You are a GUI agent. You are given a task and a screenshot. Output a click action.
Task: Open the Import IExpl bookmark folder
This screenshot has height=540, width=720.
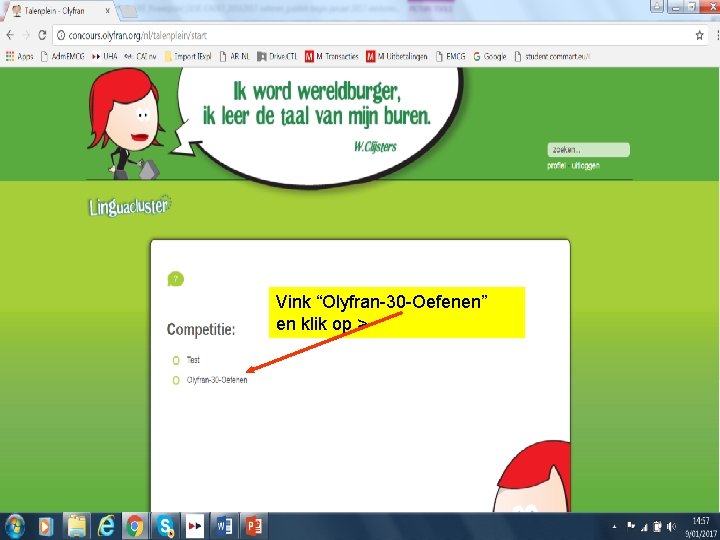(187, 56)
